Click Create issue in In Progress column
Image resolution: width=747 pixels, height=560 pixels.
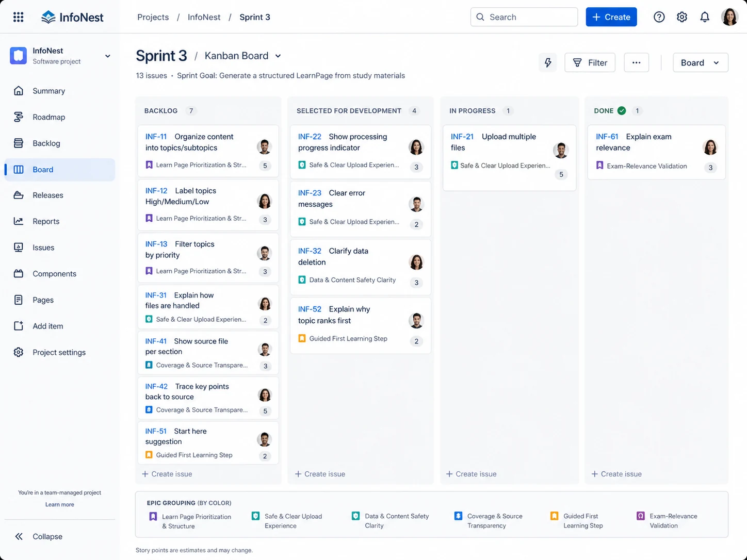click(471, 474)
